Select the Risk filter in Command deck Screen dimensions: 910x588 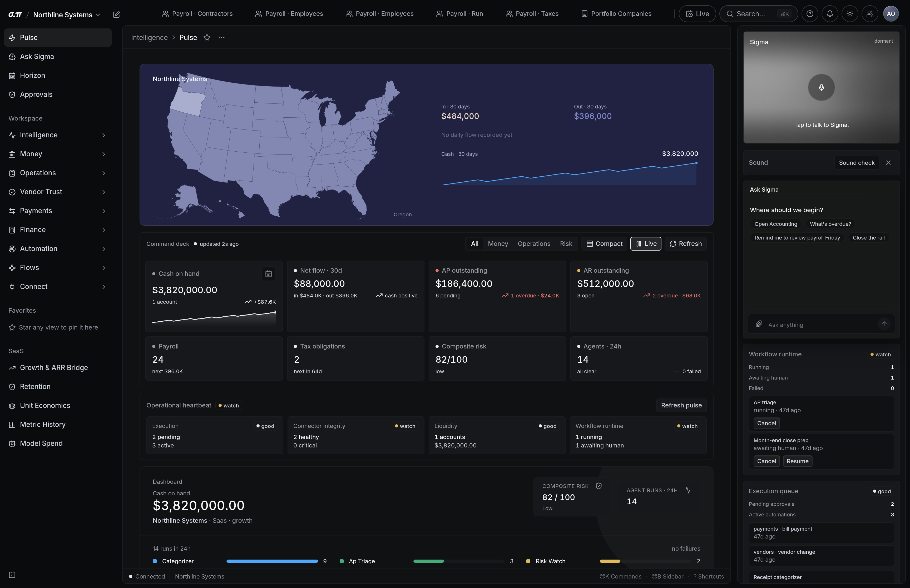pos(566,244)
